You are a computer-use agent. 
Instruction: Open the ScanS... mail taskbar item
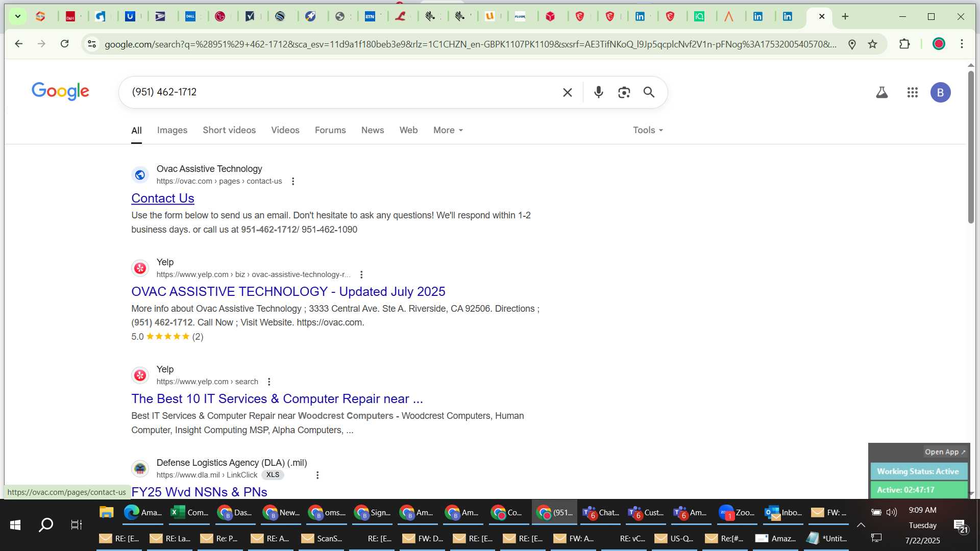click(322, 538)
